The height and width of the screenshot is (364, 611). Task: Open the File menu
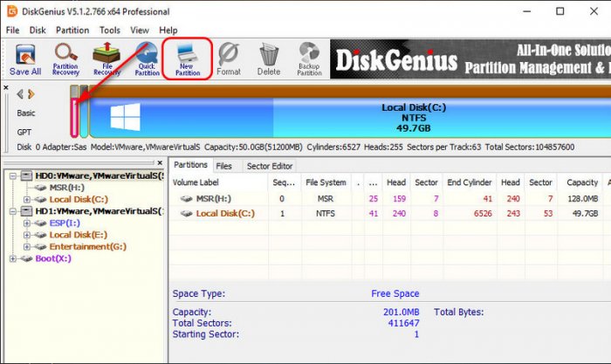click(12, 30)
